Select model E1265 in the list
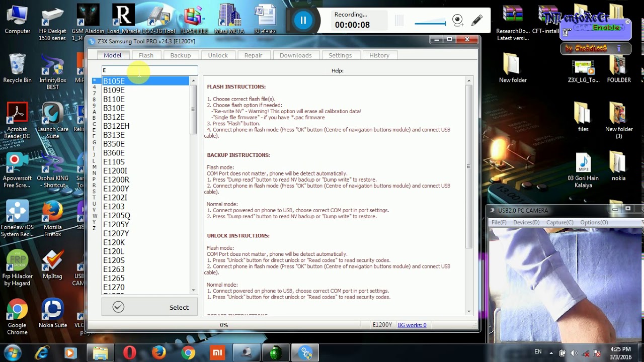 pos(146,278)
